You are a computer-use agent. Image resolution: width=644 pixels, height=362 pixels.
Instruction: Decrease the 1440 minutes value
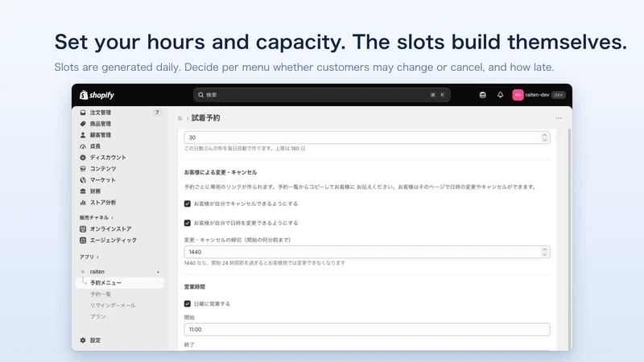[x=545, y=254]
